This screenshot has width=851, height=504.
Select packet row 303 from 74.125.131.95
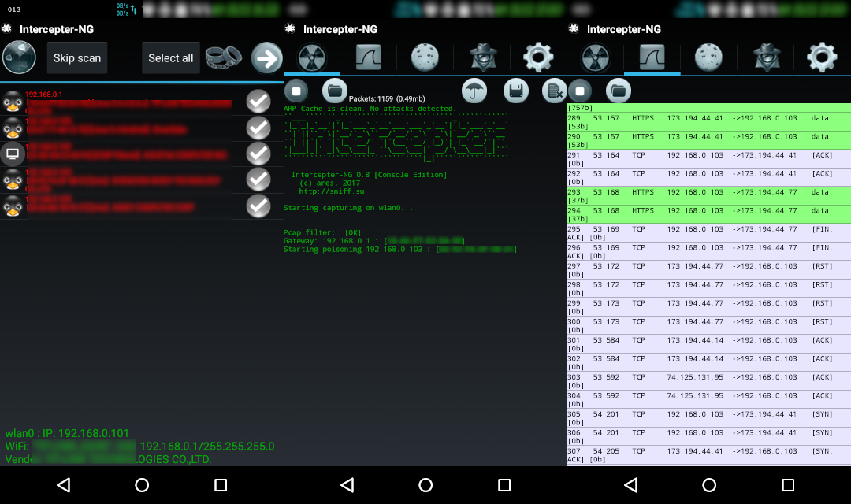tap(709, 381)
